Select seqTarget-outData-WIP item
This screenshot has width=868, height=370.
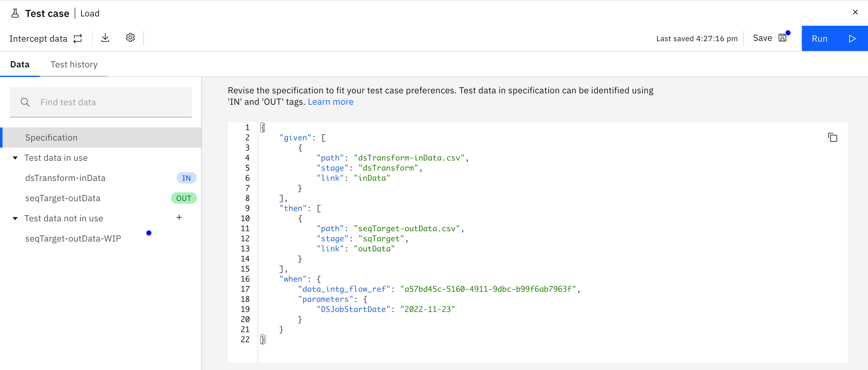click(73, 239)
